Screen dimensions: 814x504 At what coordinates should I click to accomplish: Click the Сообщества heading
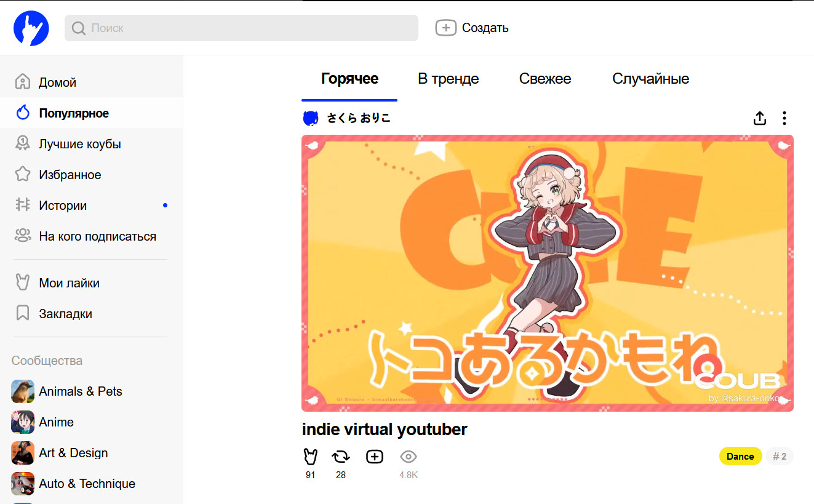coord(47,361)
